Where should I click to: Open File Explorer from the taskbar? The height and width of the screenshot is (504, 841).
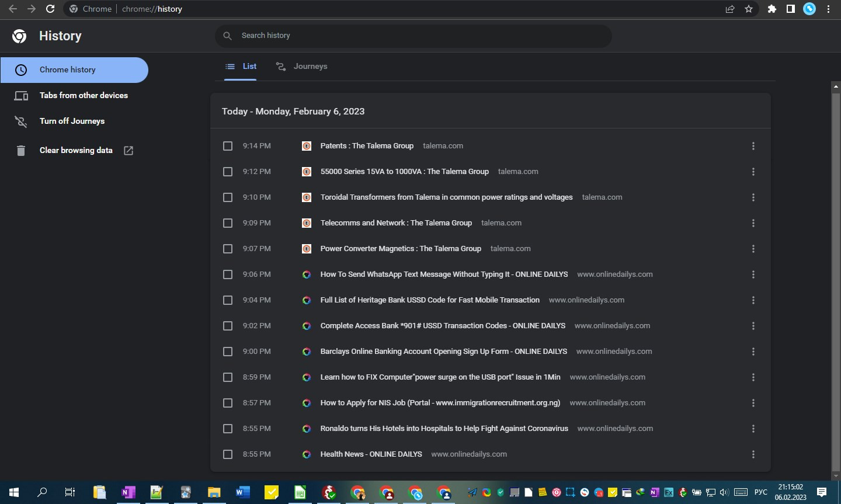click(214, 492)
